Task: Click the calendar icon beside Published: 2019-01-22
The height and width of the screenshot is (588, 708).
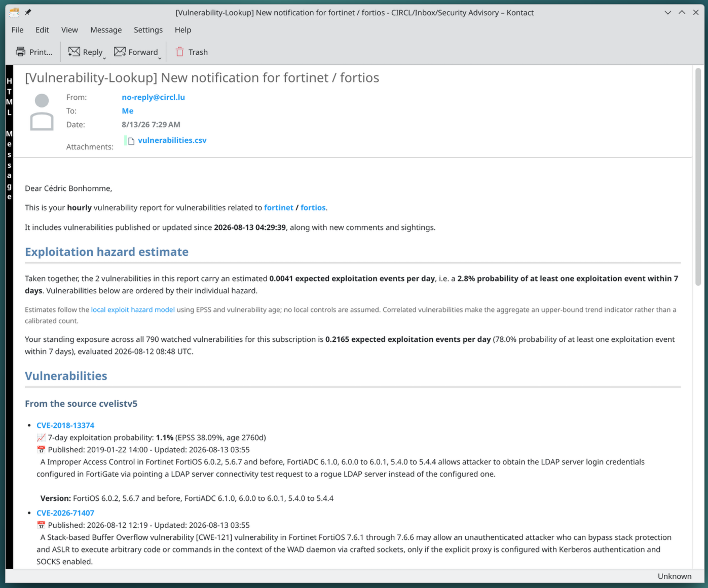Action: (41, 450)
